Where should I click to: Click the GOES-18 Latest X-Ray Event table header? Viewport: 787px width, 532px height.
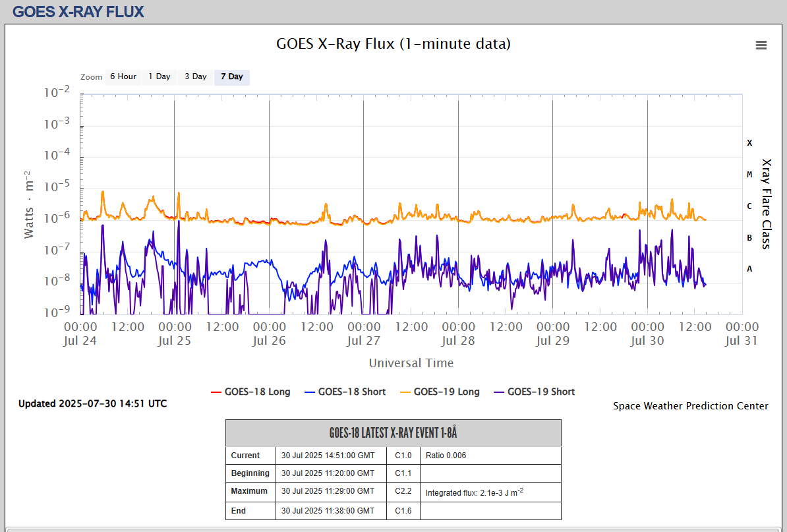click(393, 433)
